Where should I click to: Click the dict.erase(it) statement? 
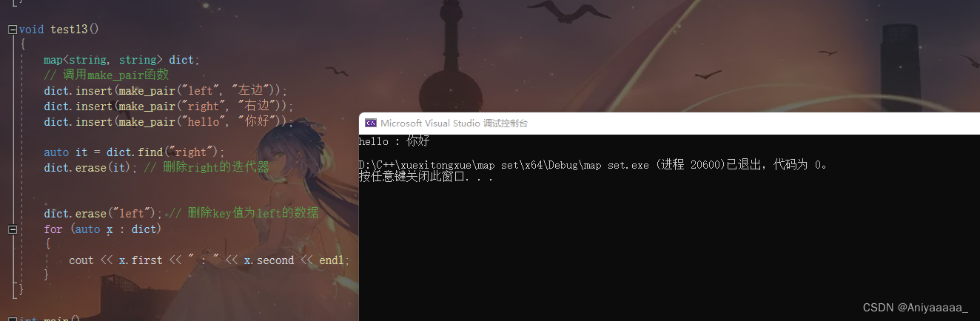(x=90, y=168)
